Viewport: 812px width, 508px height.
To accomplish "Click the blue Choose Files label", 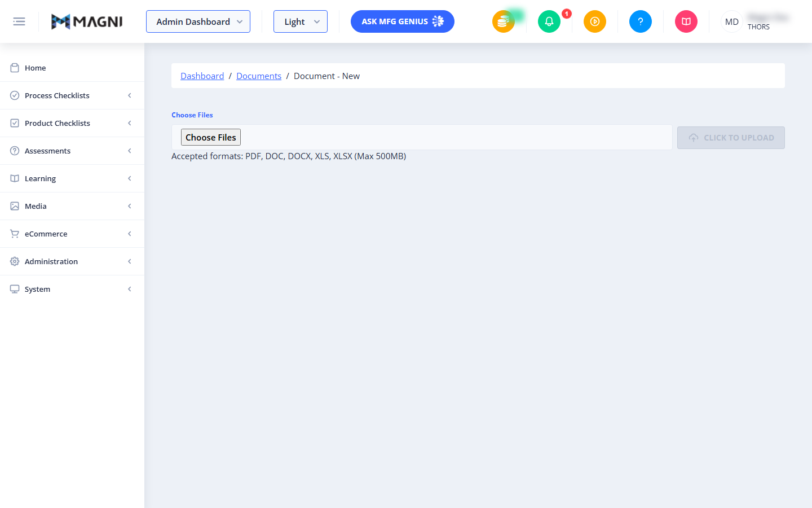I will tap(192, 115).
